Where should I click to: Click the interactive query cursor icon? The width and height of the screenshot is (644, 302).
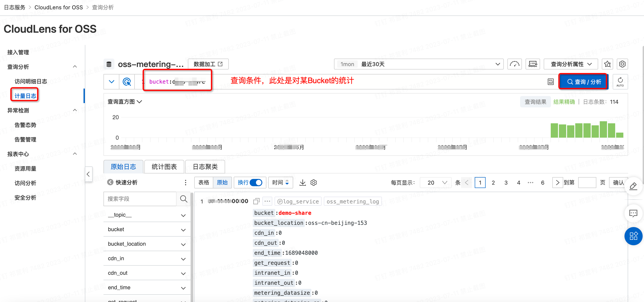[127, 82]
